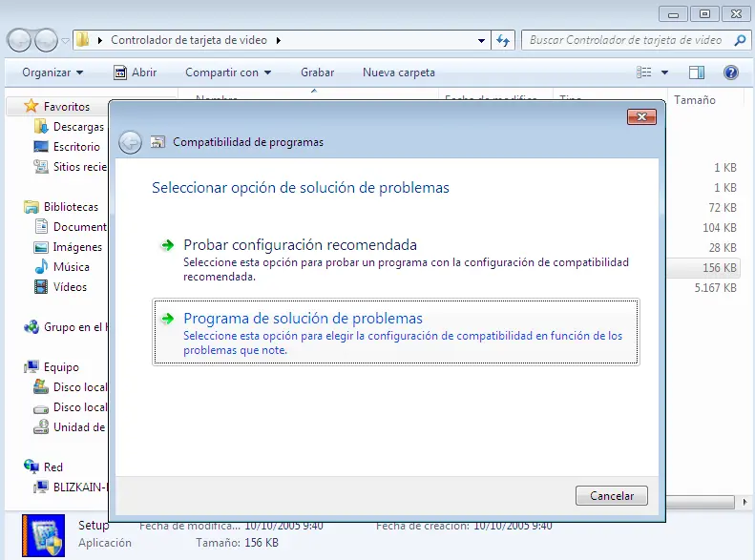
Task: Expand arrow after Controlador de tarjeta de video
Action: click(x=279, y=40)
